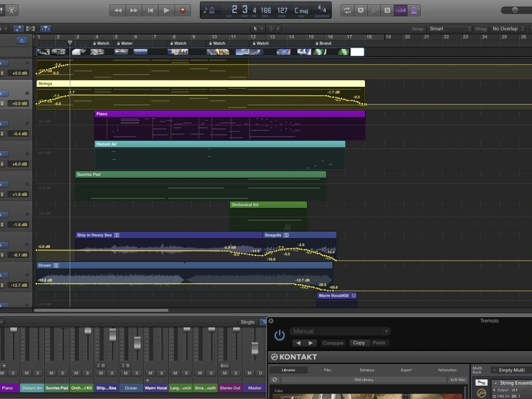Image resolution: width=532 pixels, height=399 pixels.
Task: Toggle the Count-in 1234 button
Action: (401, 11)
